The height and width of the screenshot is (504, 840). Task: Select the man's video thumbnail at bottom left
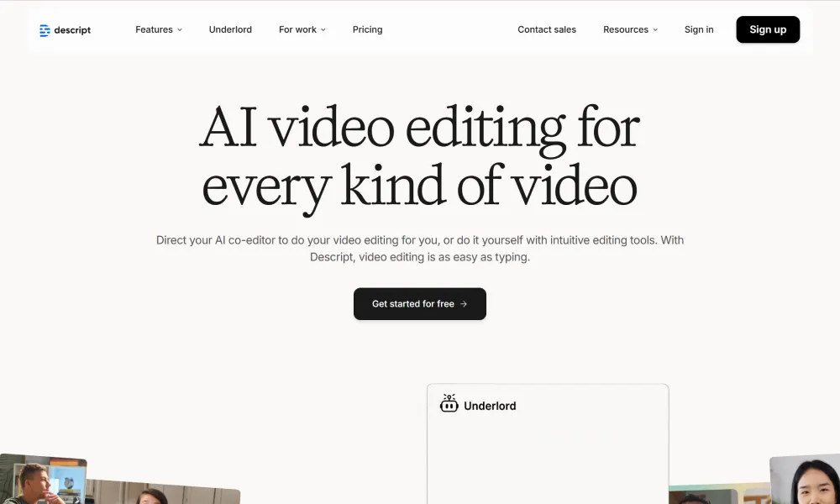click(40, 480)
